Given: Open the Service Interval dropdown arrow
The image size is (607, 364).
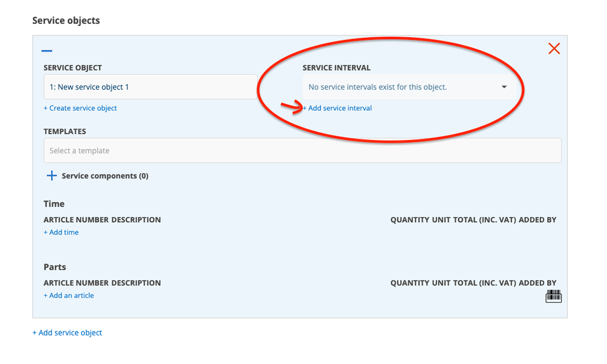Looking at the screenshot, I should (504, 87).
